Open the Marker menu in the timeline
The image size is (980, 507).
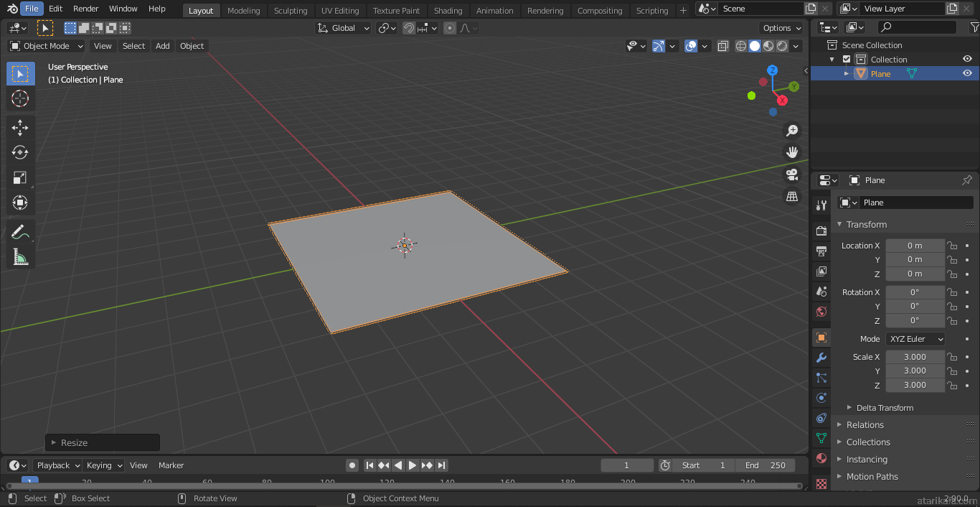pos(171,465)
